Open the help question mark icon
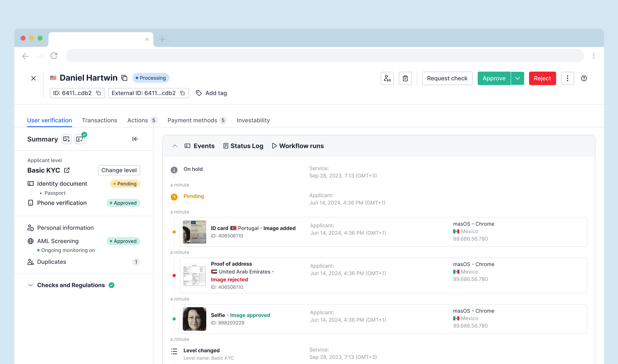618x364 pixels. coord(584,78)
